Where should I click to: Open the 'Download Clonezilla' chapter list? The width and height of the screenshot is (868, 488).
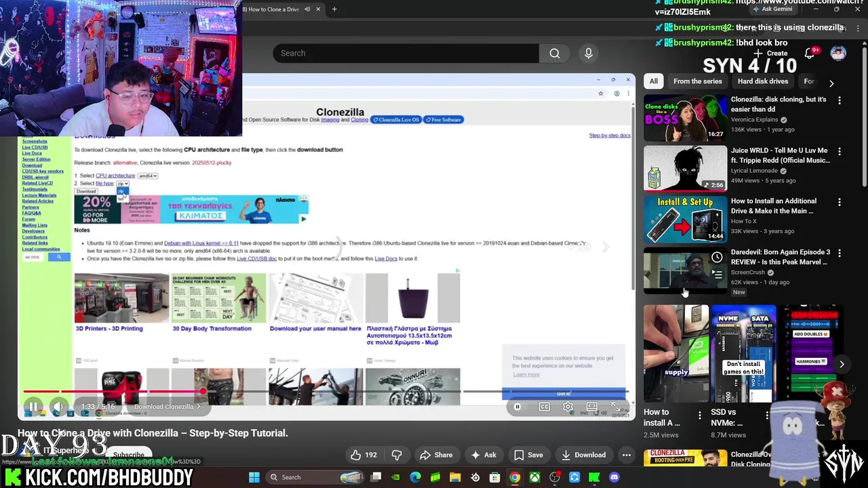167,407
